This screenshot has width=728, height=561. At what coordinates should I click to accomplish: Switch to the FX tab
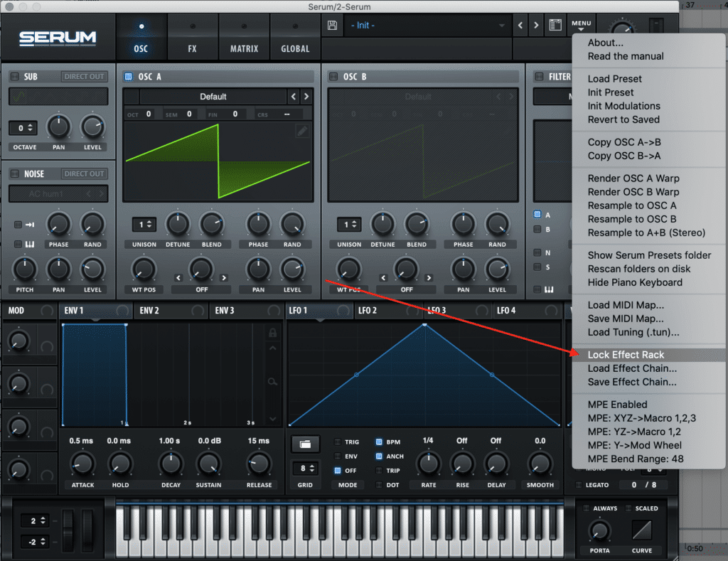click(192, 37)
